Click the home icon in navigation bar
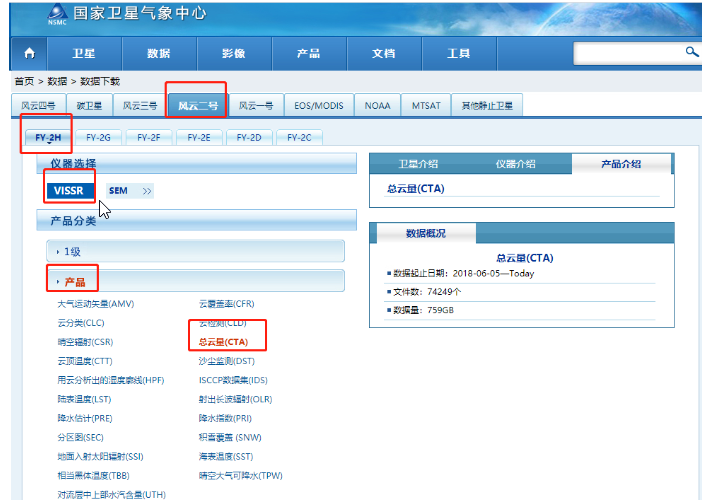 [29, 53]
